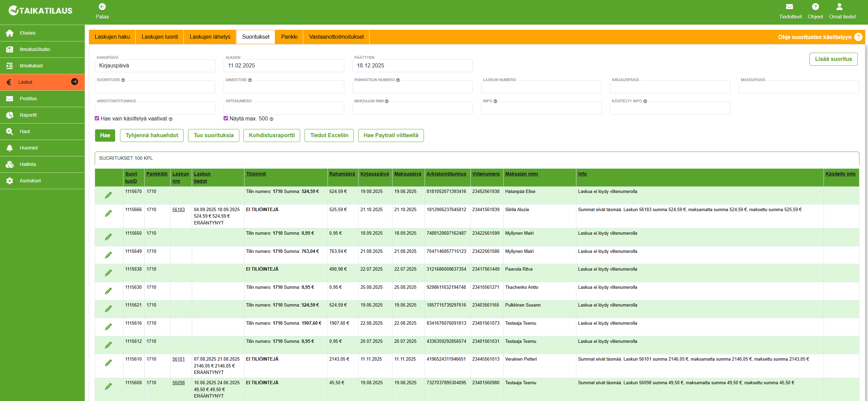The height and width of the screenshot is (401, 868).
Task: Open Hakupäivä Kirjauspäivä dropdown
Action: click(155, 66)
